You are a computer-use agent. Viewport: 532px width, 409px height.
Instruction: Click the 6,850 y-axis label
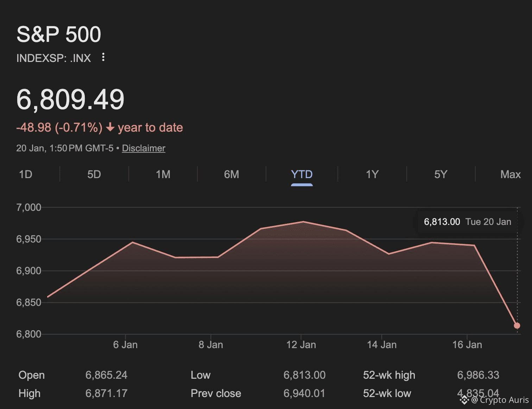tap(29, 302)
